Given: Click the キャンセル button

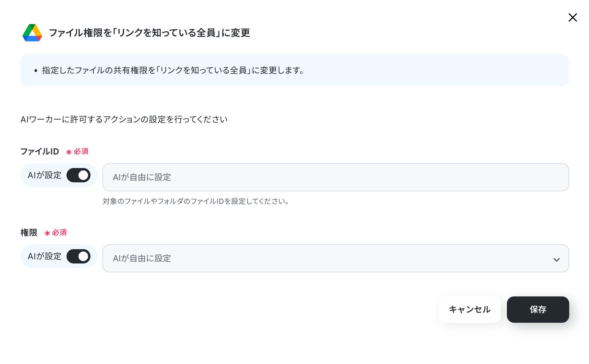Looking at the screenshot, I should tap(469, 310).
